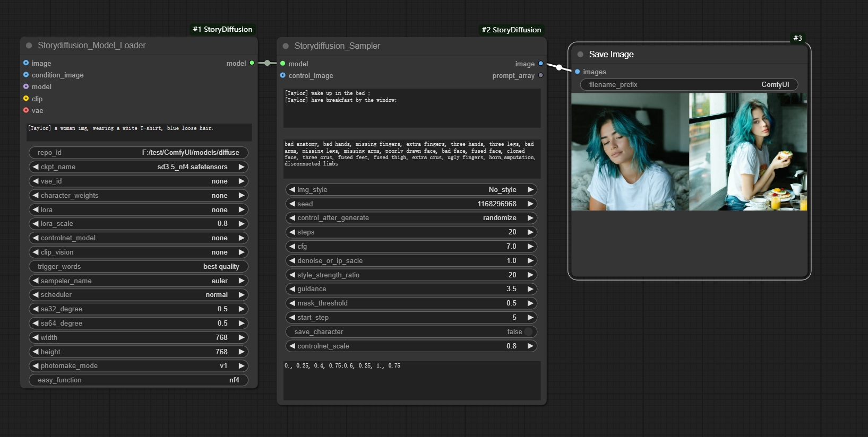Collapse the Save Image node via its dot
Image resolution: width=868 pixels, height=437 pixels.
point(580,54)
